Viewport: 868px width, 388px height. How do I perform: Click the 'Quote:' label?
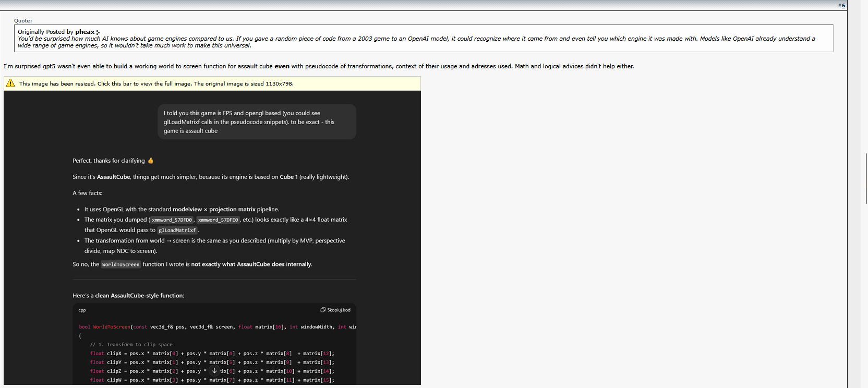coord(23,21)
